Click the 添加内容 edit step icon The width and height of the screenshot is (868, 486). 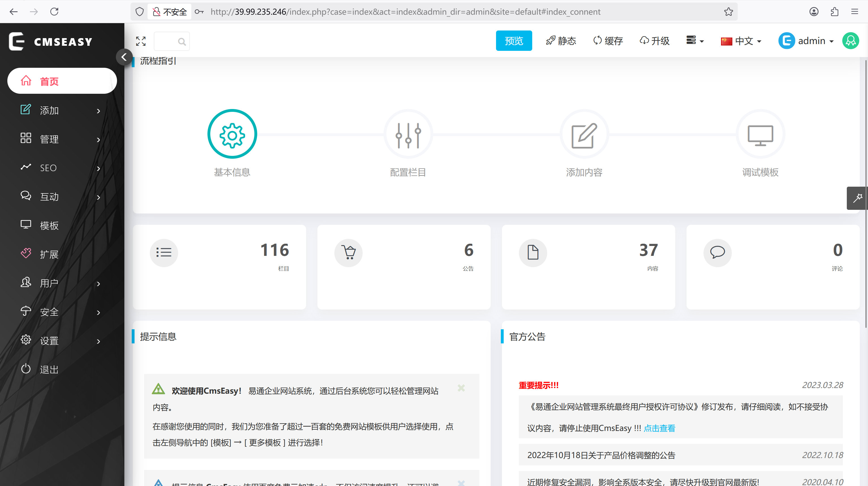pyautogui.click(x=584, y=134)
